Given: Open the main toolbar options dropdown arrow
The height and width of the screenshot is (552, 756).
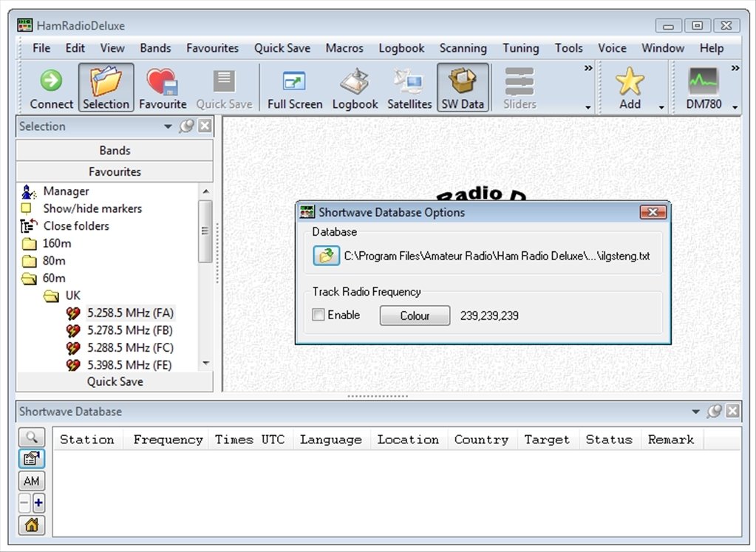Looking at the screenshot, I should [x=588, y=107].
